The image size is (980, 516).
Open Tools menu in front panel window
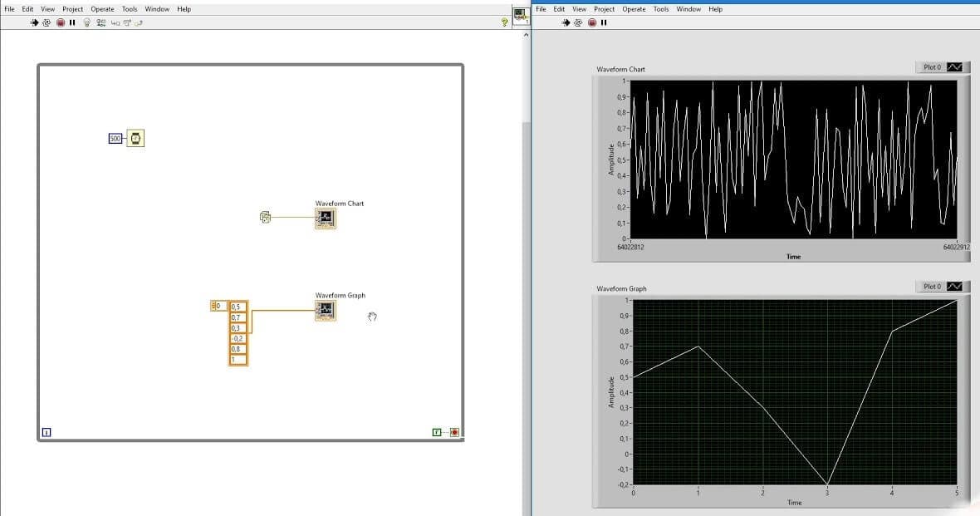tap(660, 9)
